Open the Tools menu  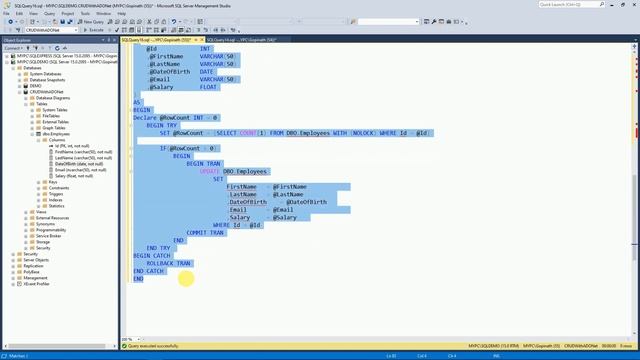coord(85,13)
